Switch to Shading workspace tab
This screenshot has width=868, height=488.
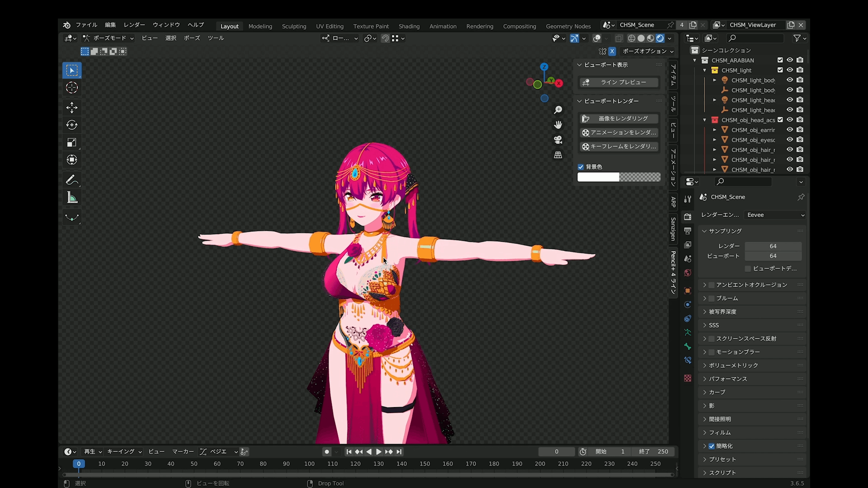coord(409,26)
